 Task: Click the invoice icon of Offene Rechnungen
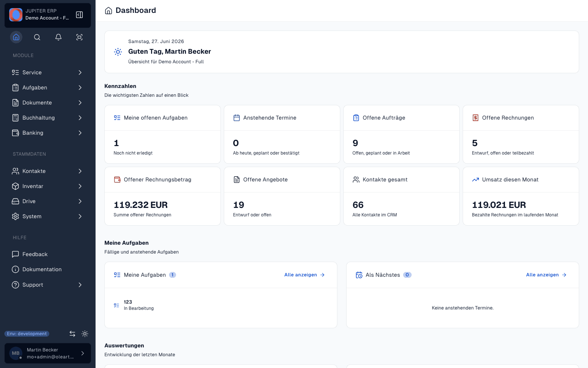[x=476, y=118]
